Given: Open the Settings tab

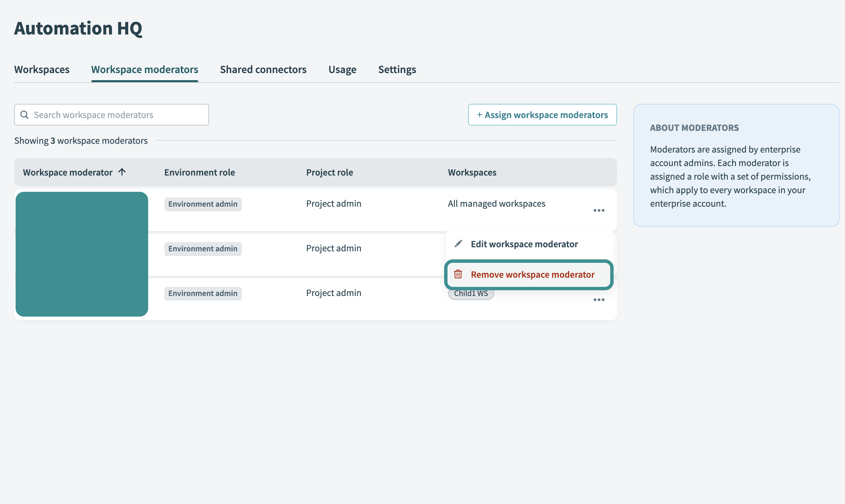Looking at the screenshot, I should (x=397, y=69).
